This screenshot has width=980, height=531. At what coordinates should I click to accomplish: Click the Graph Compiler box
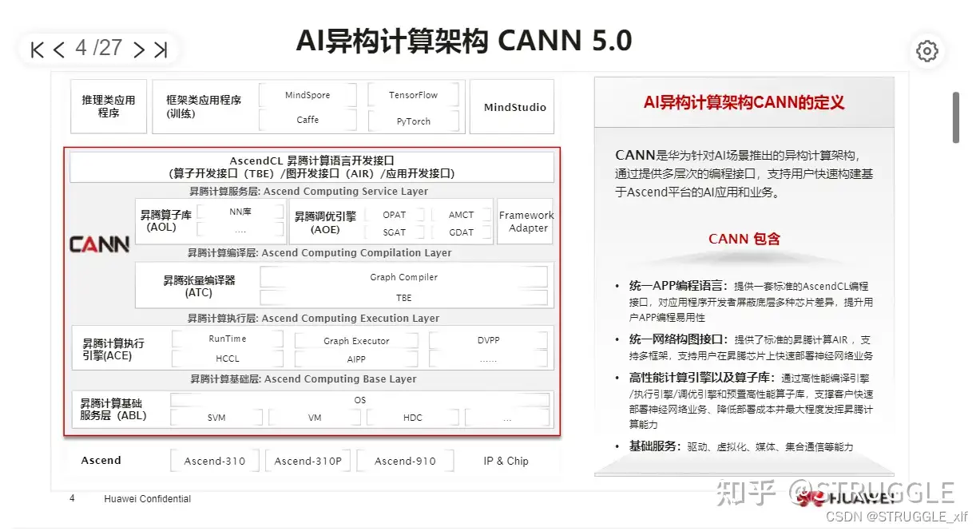(x=403, y=277)
